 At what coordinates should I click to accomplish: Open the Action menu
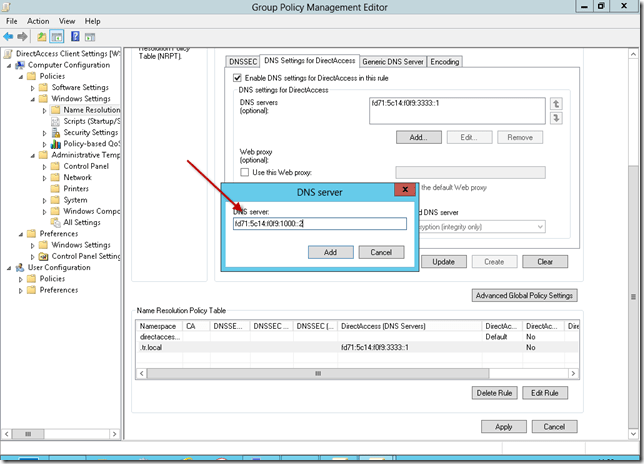point(38,20)
